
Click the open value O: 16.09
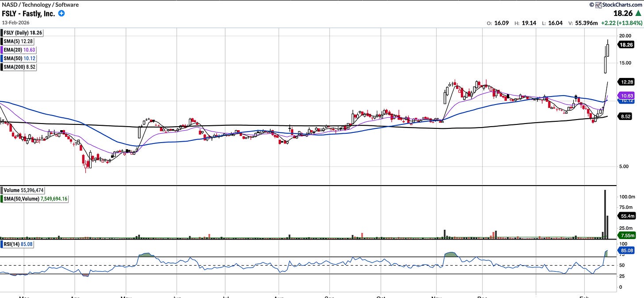pos(497,23)
